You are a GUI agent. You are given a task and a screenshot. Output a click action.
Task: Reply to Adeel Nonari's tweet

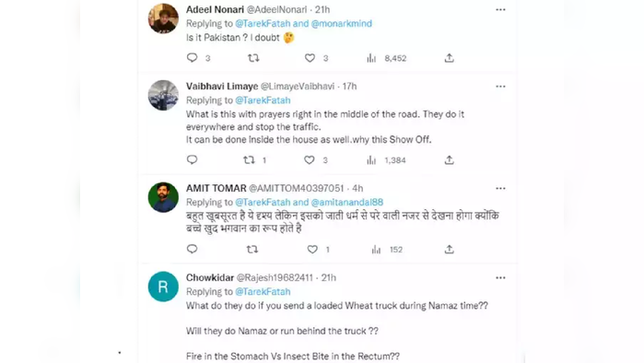point(193,58)
